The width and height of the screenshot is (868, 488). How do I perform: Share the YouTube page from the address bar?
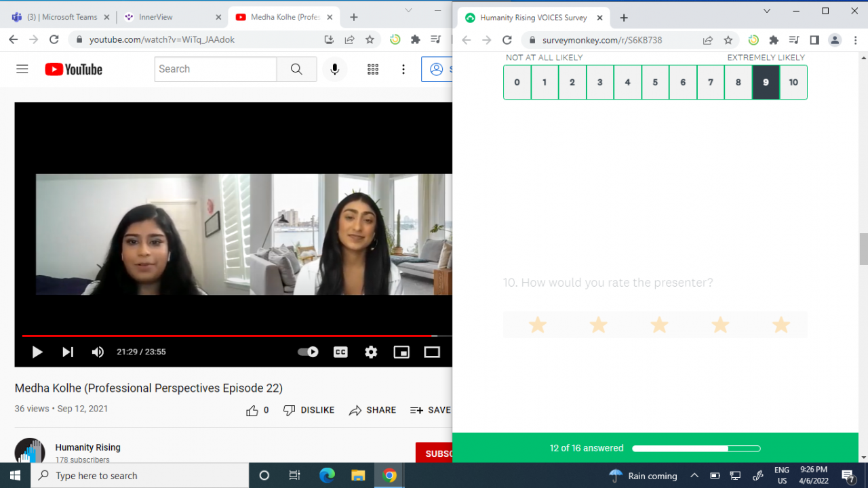coord(349,40)
